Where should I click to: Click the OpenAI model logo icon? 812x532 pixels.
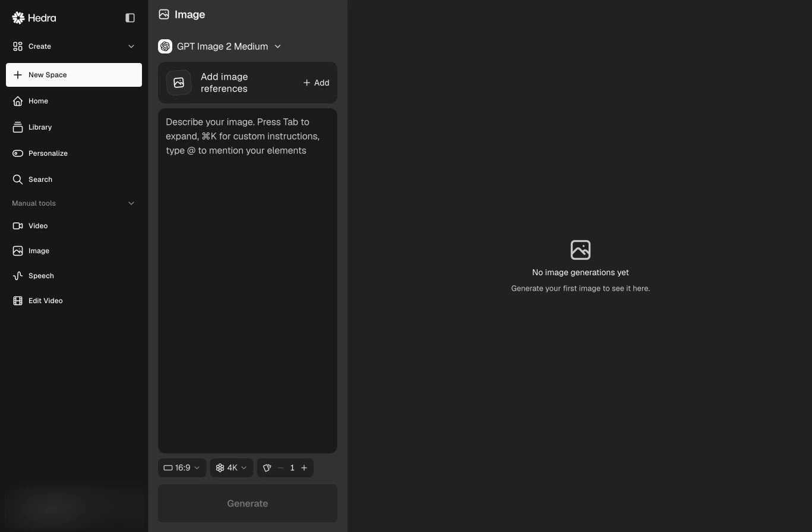pyautogui.click(x=165, y=46)
